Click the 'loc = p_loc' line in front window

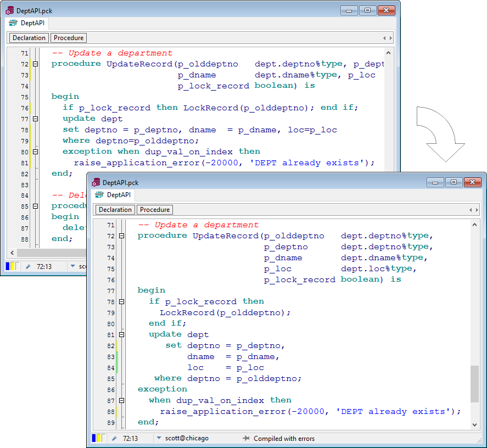[226, 367]
